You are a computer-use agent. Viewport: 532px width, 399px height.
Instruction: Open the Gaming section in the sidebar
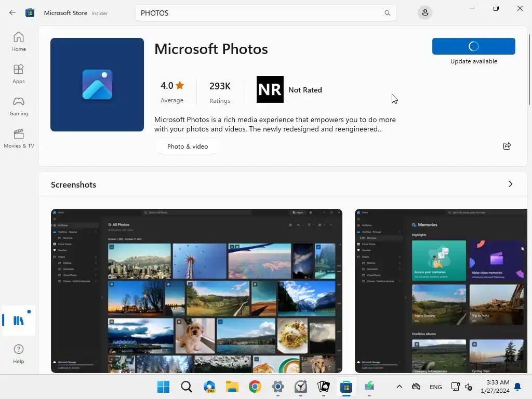pyautogui.click(x=19, y=106)
